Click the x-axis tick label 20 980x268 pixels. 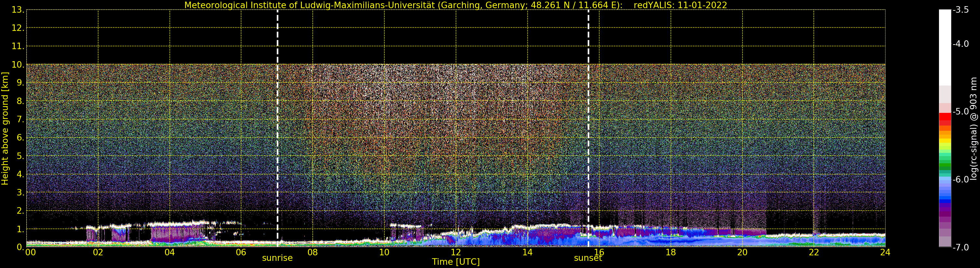click(x=742, y=252)
